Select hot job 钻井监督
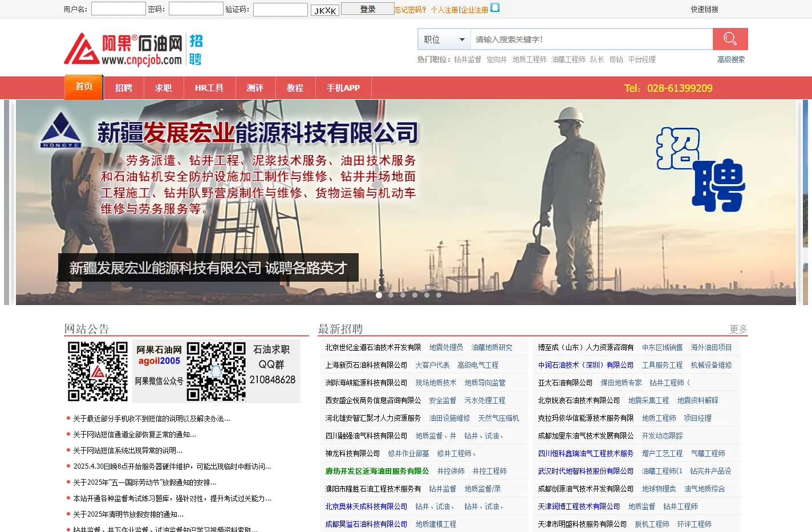812x532 pixels. [x=468, y=59]
